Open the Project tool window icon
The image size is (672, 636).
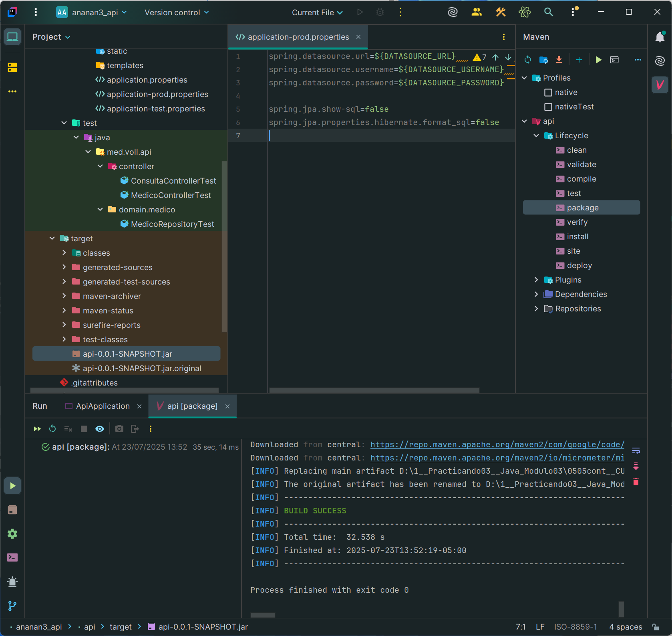pyautogui.click(x=12, y=37)
